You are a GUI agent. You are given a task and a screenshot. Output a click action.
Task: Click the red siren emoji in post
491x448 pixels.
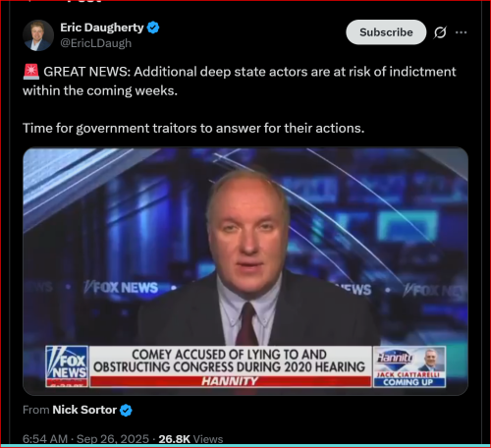click(x=31, y=72)
